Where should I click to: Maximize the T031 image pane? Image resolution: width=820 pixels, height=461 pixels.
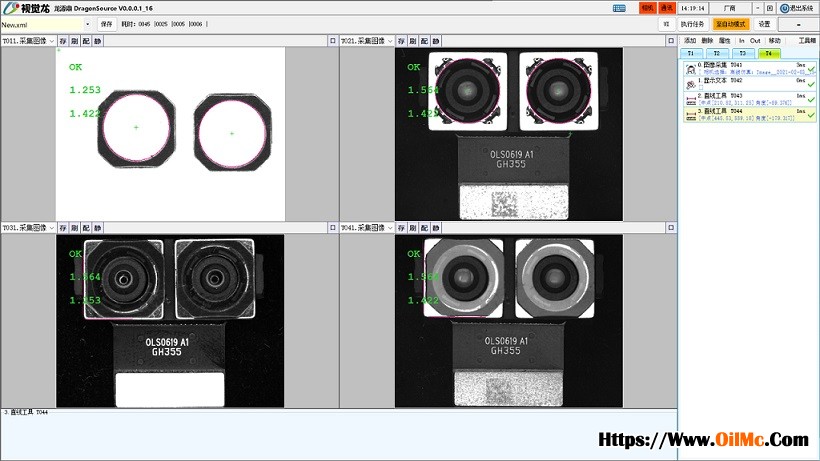coord(333,228)
